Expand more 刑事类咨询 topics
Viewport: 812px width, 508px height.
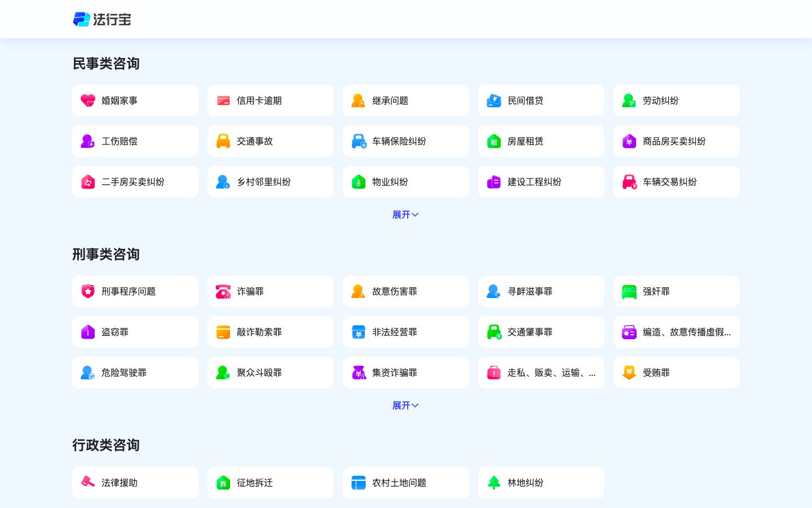point(405,405)
